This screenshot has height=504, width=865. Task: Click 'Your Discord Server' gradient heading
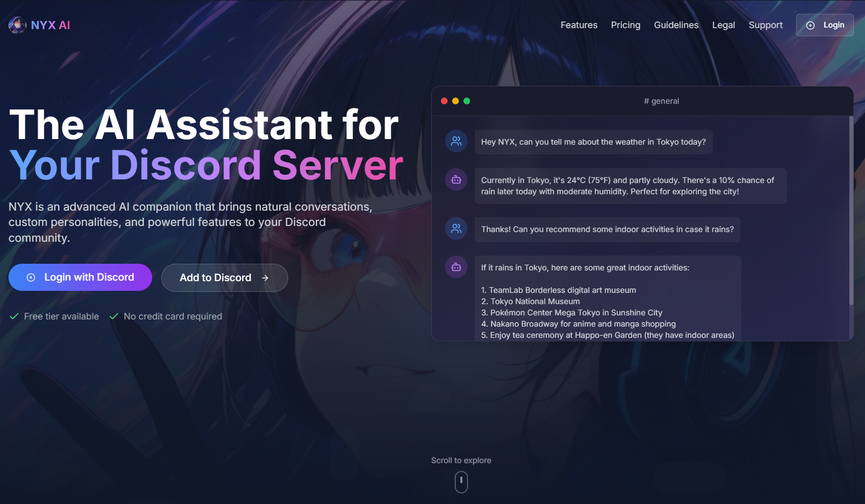tap(206, 165)
